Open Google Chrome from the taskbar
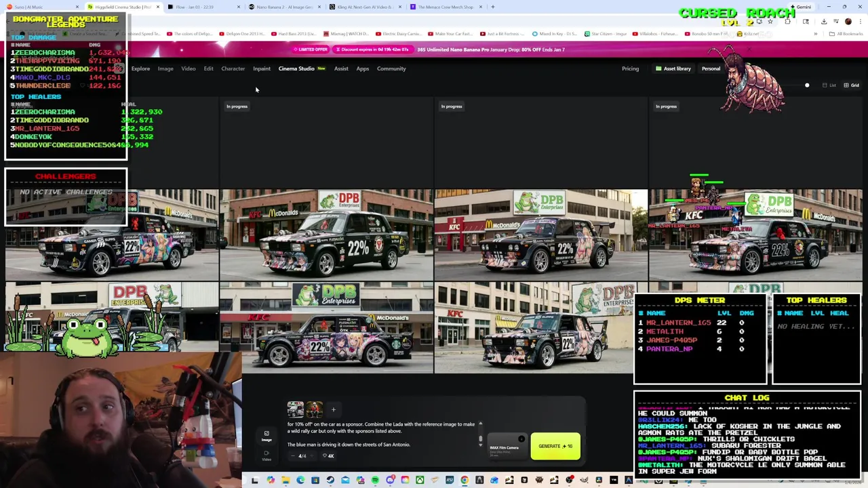 point(464,481)
